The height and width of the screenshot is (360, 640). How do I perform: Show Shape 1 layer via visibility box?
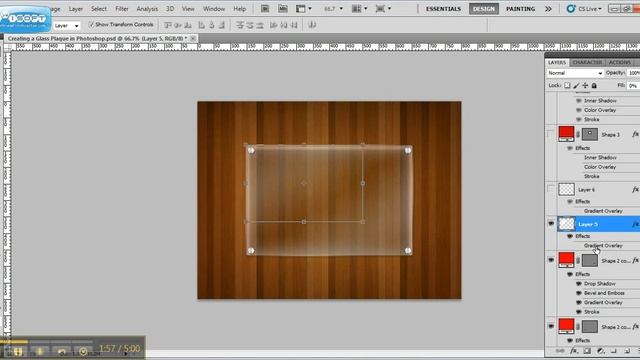click(x=551, y=134)
